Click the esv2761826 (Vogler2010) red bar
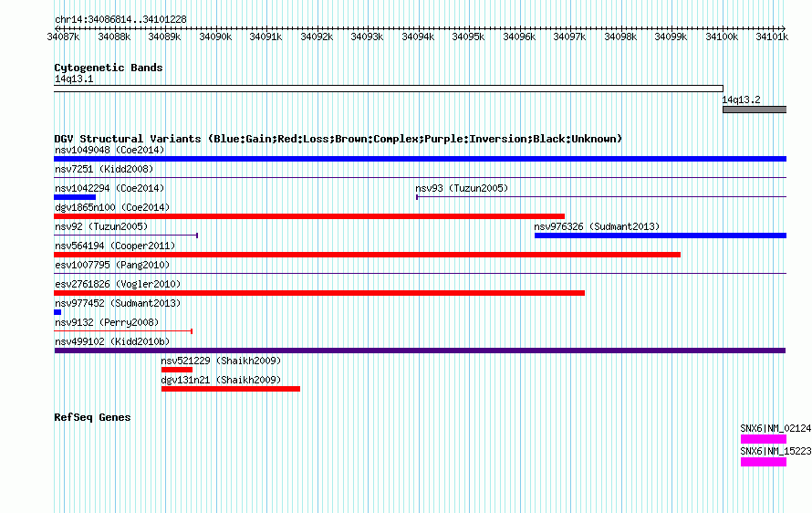Screen dimensions: 812x513 (319, 293)
